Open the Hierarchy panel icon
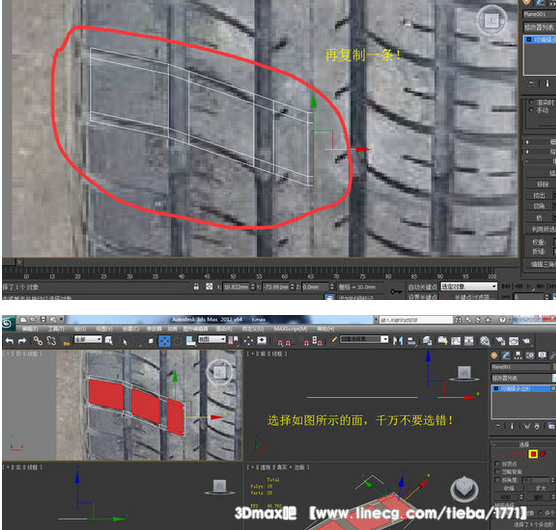 pyautogui.click(x=518, y=355)
